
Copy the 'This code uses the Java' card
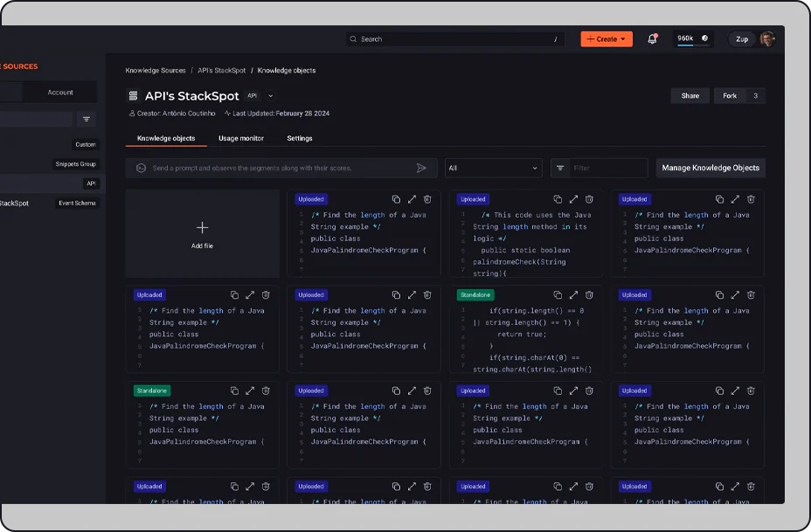click(558, 199)
